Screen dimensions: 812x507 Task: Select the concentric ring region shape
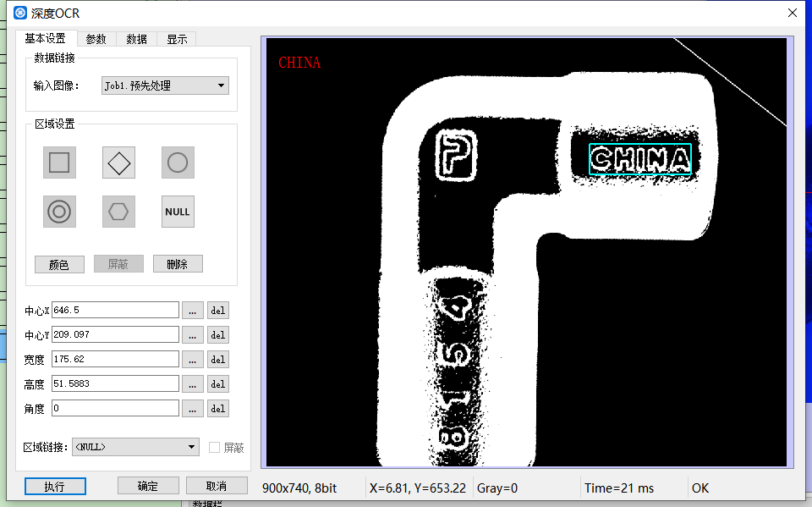(59, 212)
